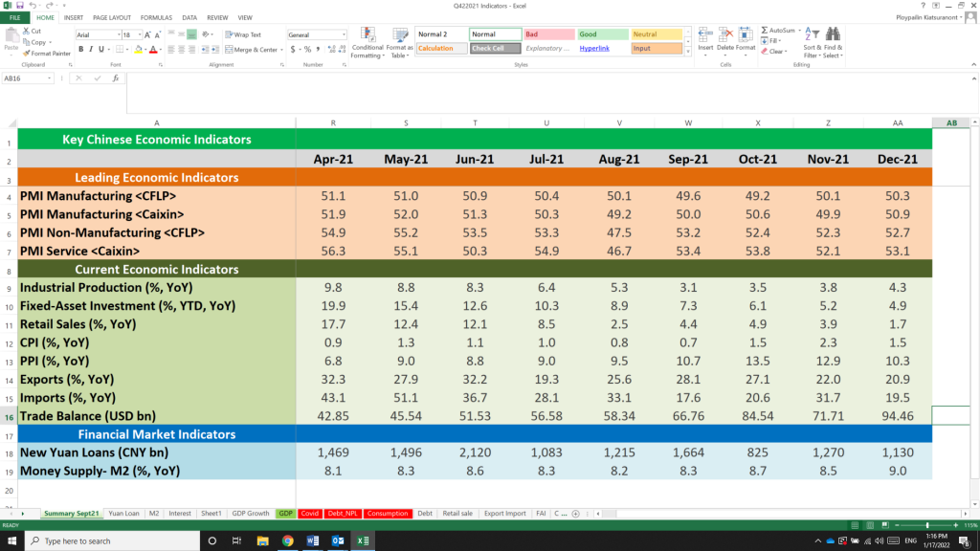Click the AutoSum sigma icon

(765, 32)
